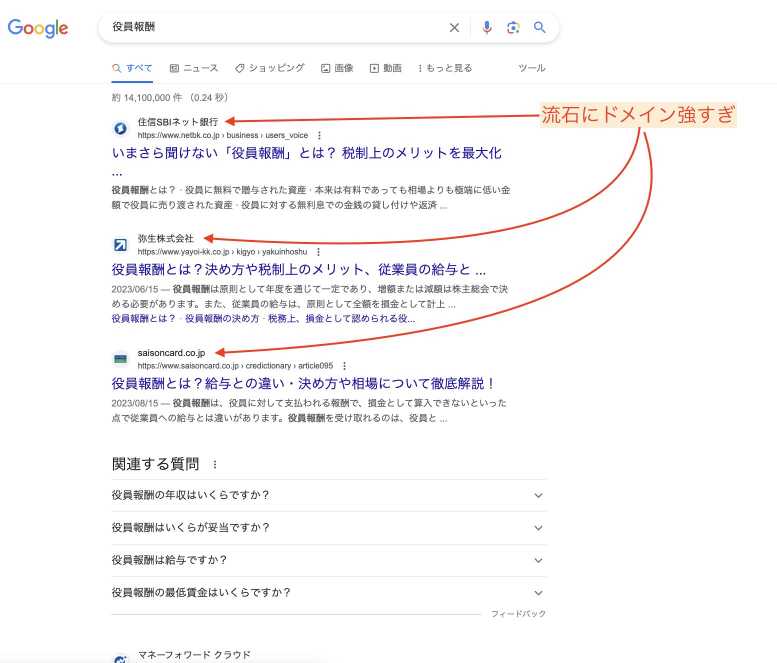Click the yayoi-kk.co.jp URL breadcrumb
The image size is (777, 663).
click(x=222, y=252)
